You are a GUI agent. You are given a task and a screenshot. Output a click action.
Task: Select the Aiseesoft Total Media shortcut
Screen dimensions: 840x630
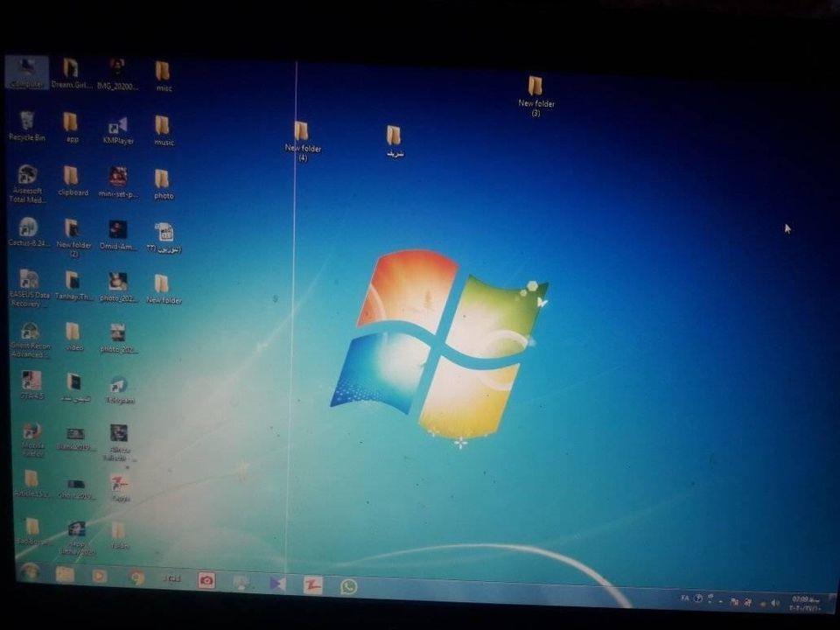tap(27, 184)
